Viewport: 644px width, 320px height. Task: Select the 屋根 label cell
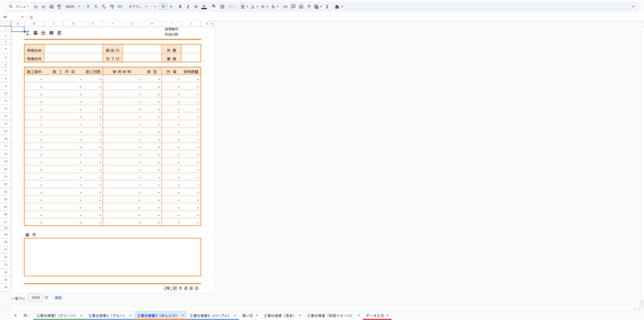pyautogui.click(x=171, y=58)
